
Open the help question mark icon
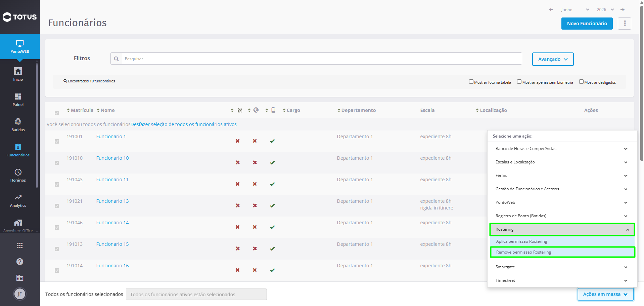20,262
